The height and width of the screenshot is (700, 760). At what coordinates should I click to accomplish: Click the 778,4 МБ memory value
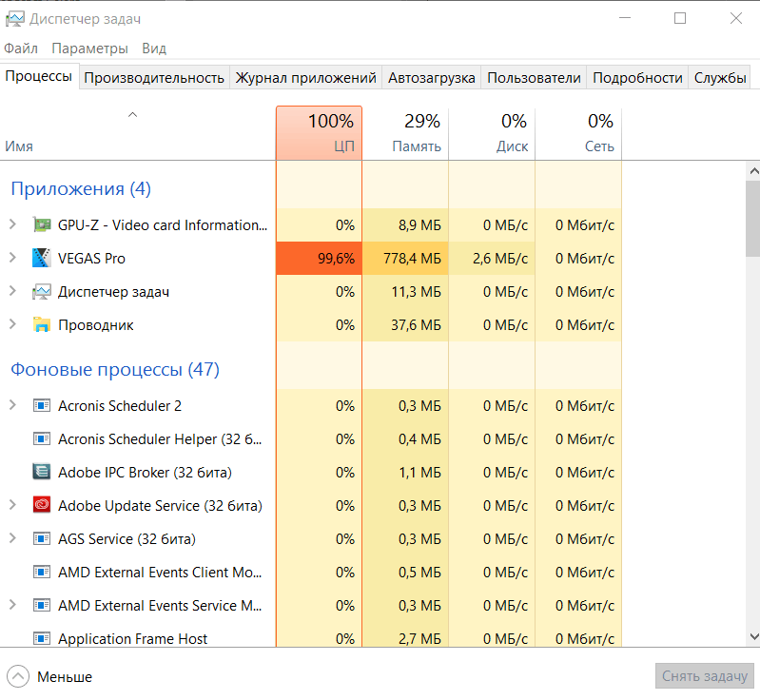(412, 259)
